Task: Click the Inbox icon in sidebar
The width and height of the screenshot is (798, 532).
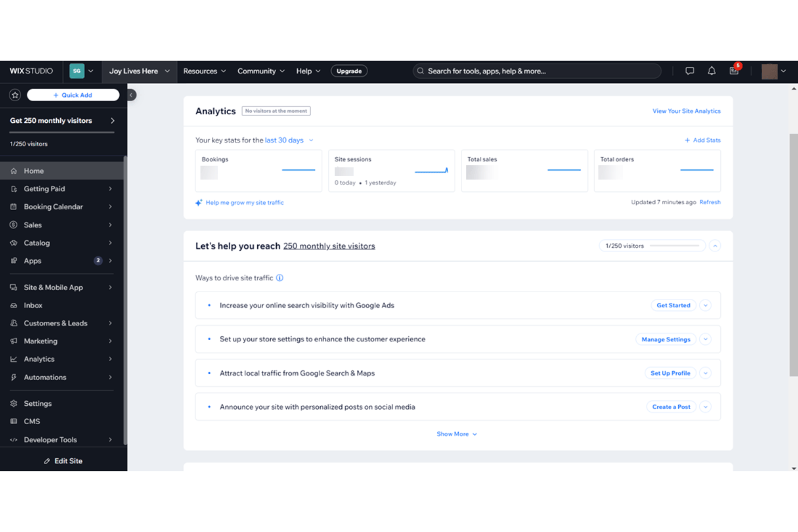Action: coord(13,306)
